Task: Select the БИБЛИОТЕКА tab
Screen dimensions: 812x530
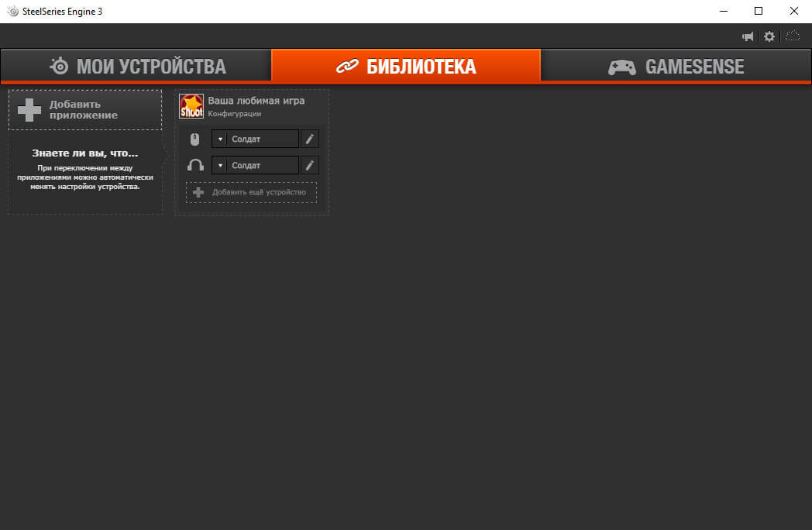Action: click(x=406, y=66)
